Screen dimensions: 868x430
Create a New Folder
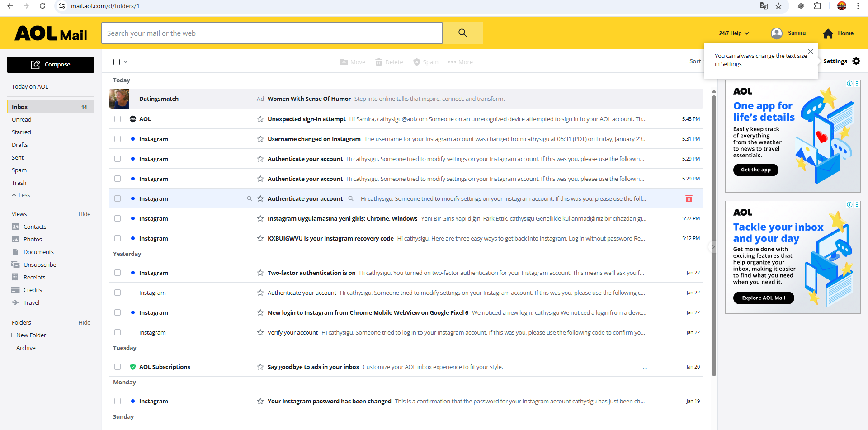point(28,335)
